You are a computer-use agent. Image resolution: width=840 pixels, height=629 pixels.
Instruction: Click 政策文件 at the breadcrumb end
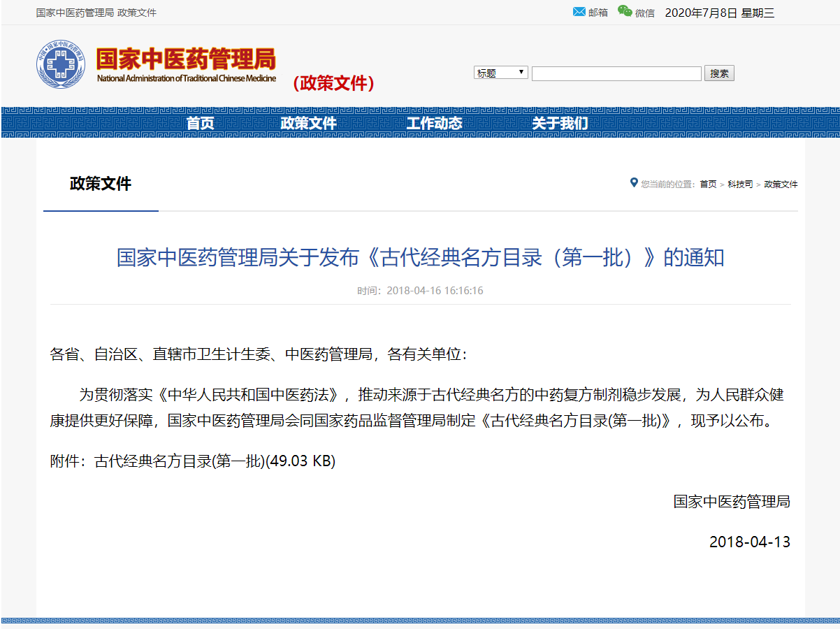pyautogui.click(x=781, y=185)
